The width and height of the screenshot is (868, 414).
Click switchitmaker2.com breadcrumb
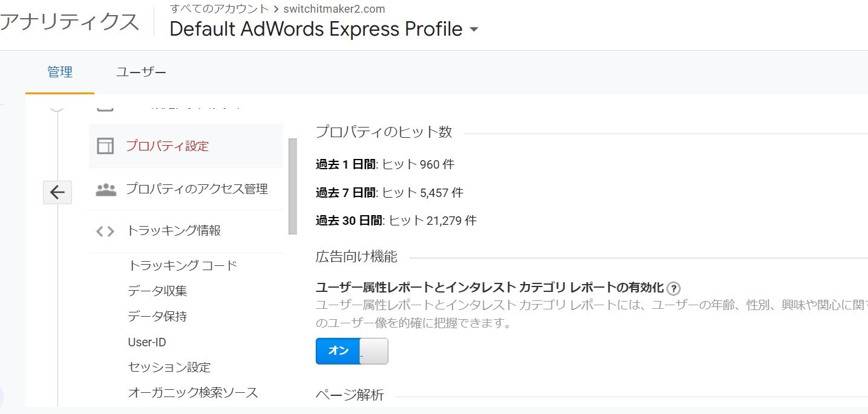pos(334,9)
